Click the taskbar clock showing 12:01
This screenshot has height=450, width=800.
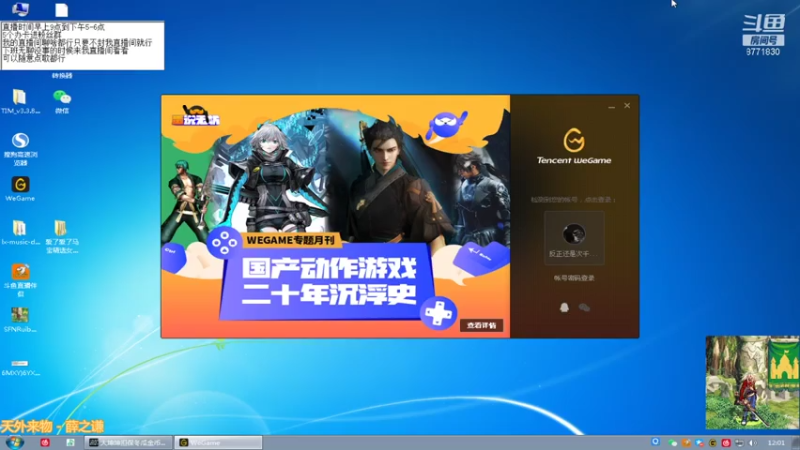point(776,443)
